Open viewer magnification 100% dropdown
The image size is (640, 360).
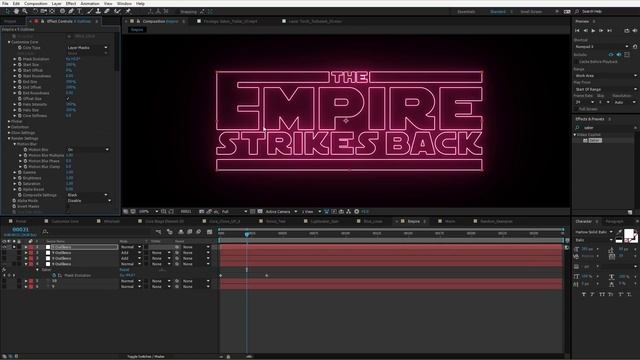[148, 211]
